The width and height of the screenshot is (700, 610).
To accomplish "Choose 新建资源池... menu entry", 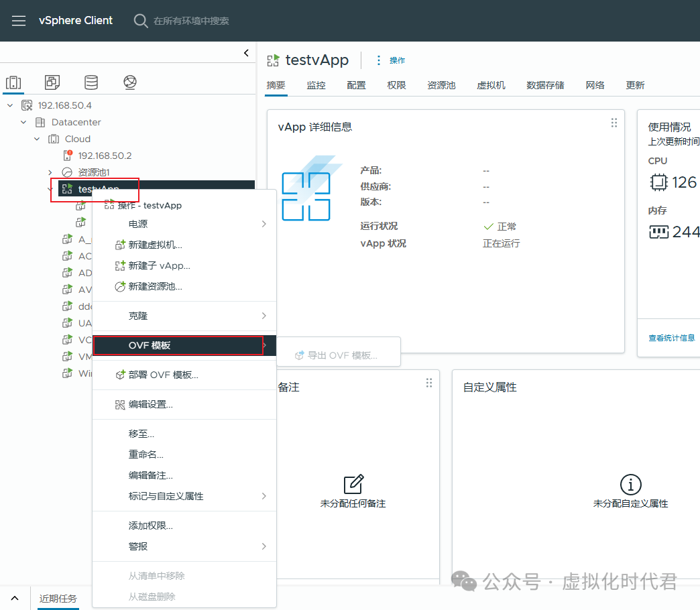I will pyautogui.click(x=184, y=286).
